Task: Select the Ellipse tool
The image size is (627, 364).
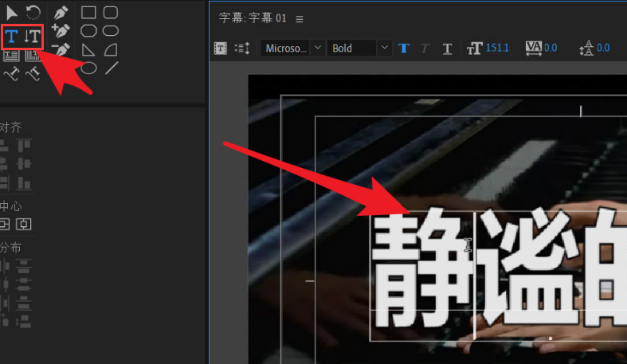Action: pyautogui.click(x=88, y=68)
